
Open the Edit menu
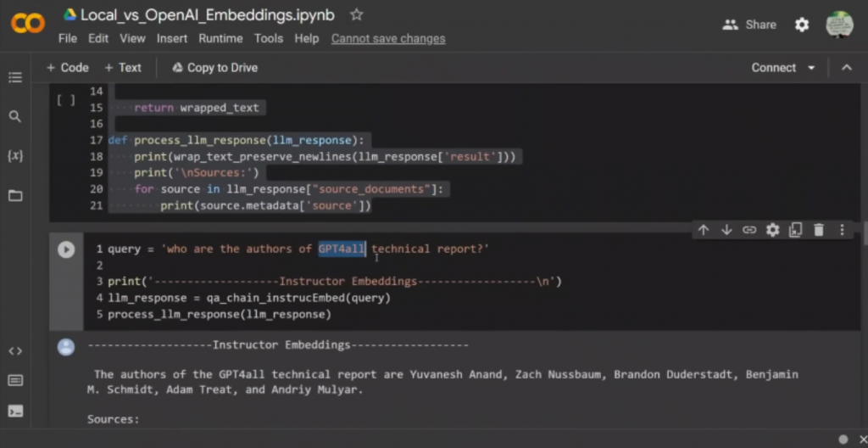click(98, 39)
